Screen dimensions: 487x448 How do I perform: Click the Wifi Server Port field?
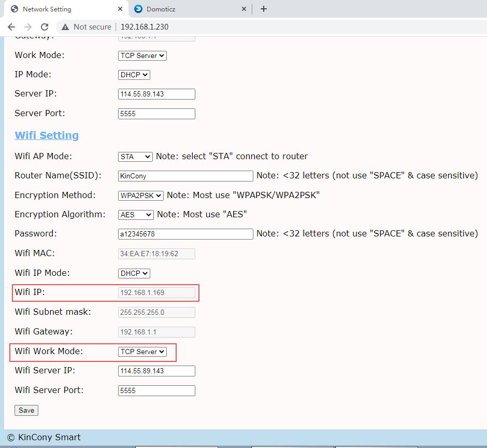(156, 390)
